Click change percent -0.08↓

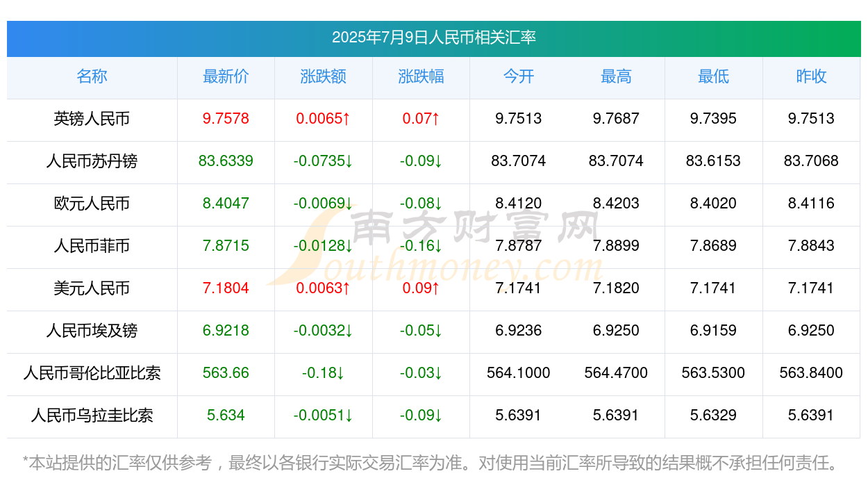(x=421, y=204)
